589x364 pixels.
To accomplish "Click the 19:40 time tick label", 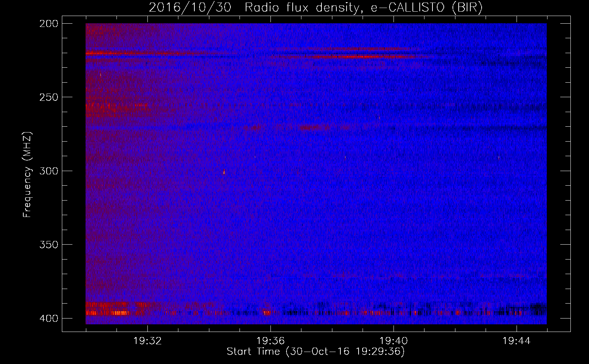I will tap(394, 341).
